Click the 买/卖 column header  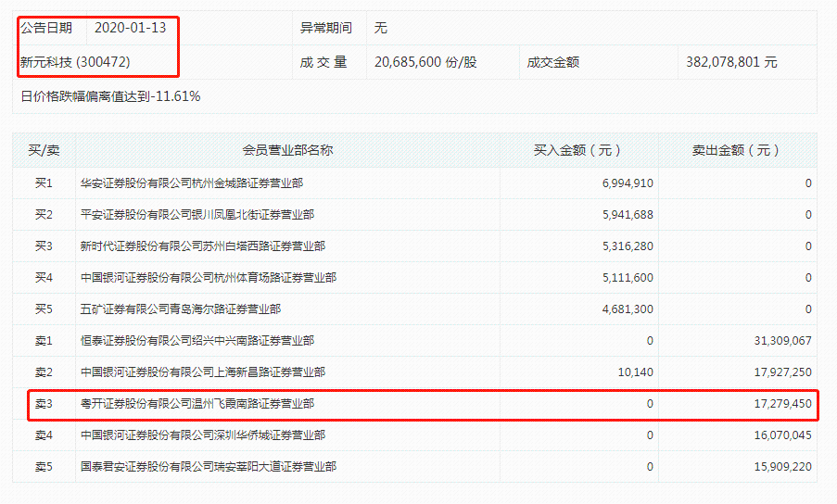click(x=44, y=150)
